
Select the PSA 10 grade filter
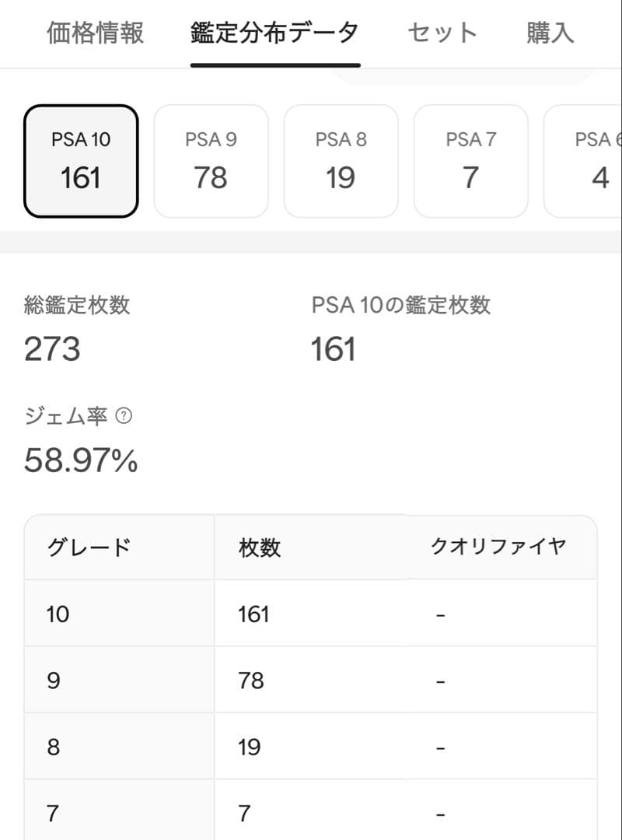coord(80,159)
